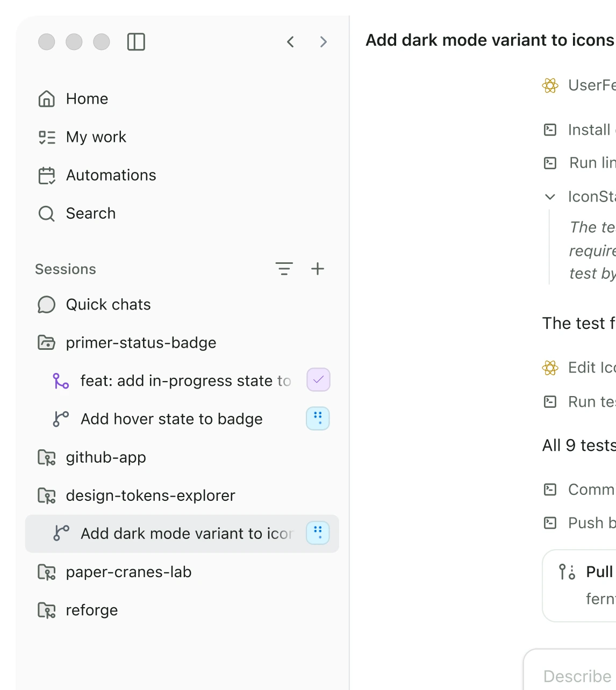The width and height of the screenshot is (616, 690).
Task: Collapse the primer-status-badge folder
Action: click(182, 343)
